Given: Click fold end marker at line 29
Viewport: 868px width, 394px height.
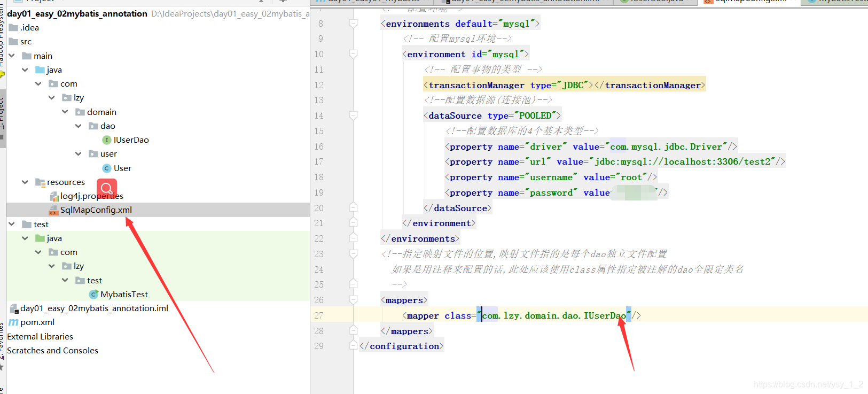Looking at the screenshot, I should tap(353, 346).
